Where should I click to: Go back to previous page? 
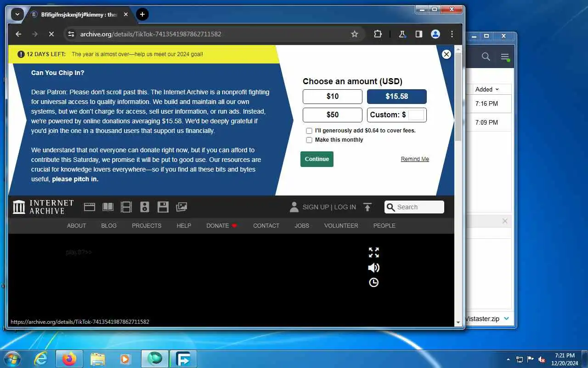[18, 34]
